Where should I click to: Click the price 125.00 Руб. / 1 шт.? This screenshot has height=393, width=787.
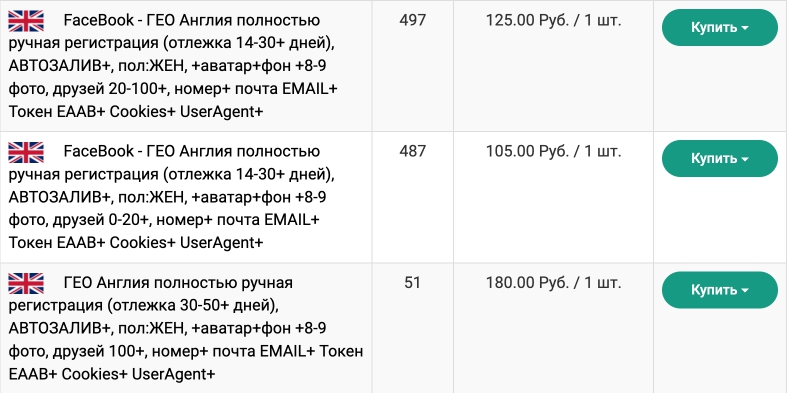(554, 21)
